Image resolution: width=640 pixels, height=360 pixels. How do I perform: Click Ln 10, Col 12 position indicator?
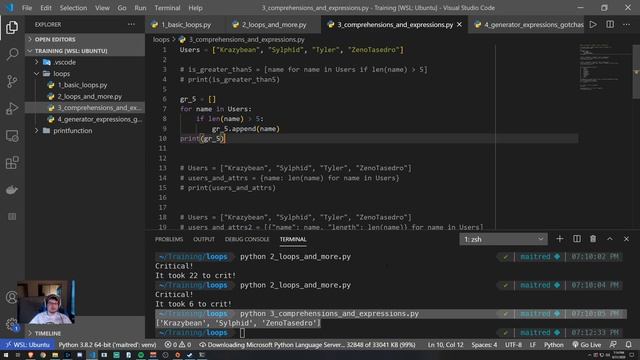(445, 344)
